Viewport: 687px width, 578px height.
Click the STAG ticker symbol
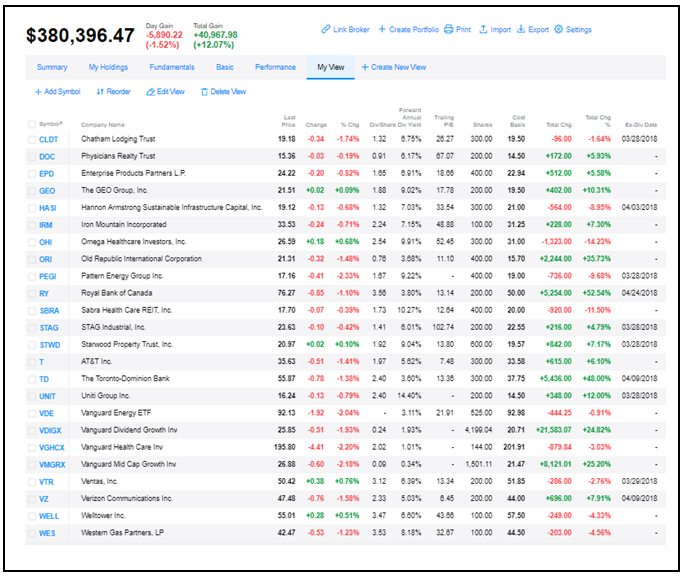[x=49, y=328]
